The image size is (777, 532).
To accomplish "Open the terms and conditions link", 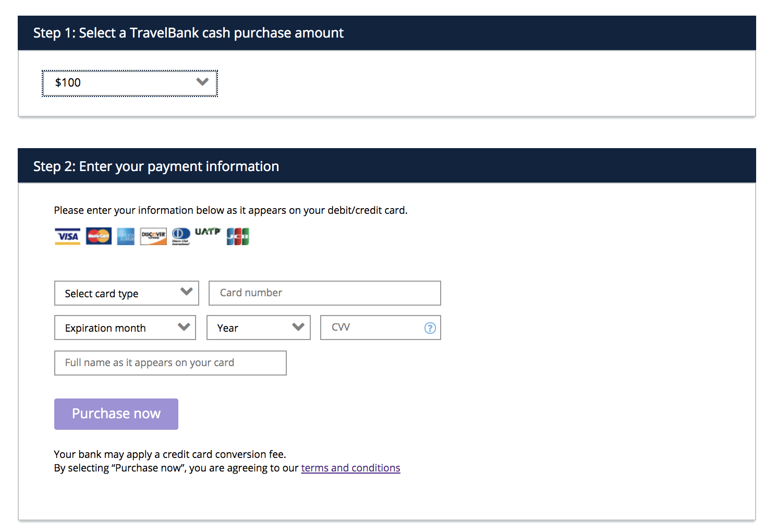I will pyautogui.click(x=350, y=468).
